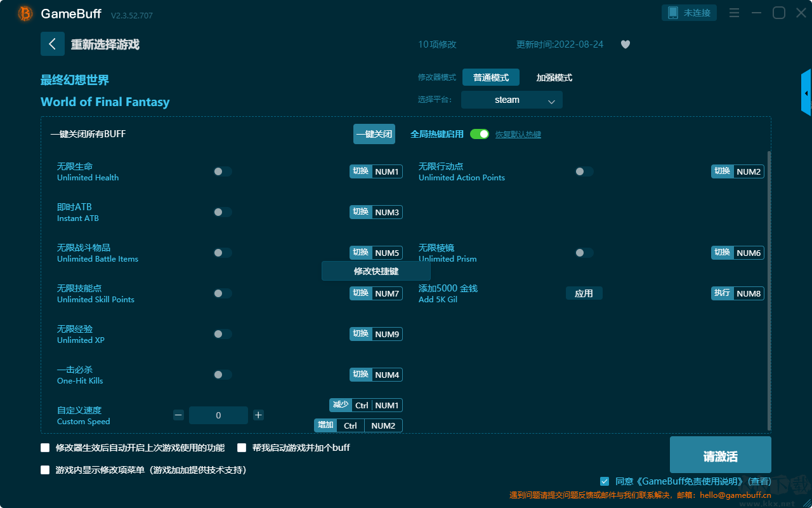Disable the 全局热键启用 global hotkey toggle
812x508 pixels.
tap(480, 134)
